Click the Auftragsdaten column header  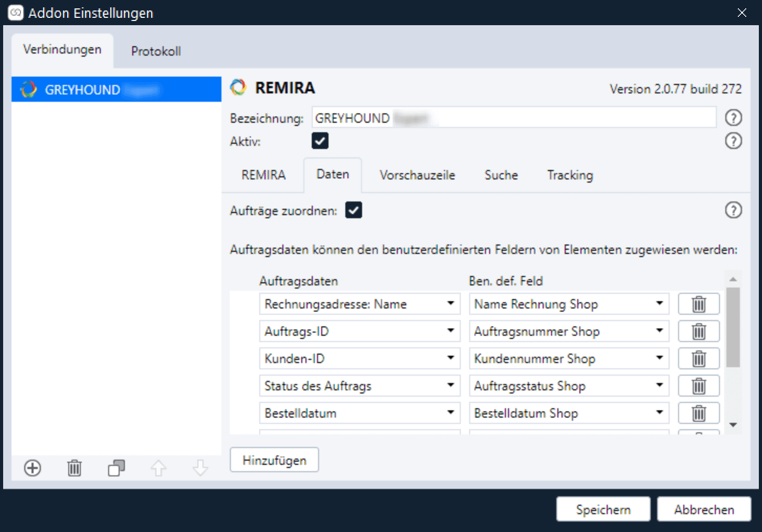click(298, 281)
